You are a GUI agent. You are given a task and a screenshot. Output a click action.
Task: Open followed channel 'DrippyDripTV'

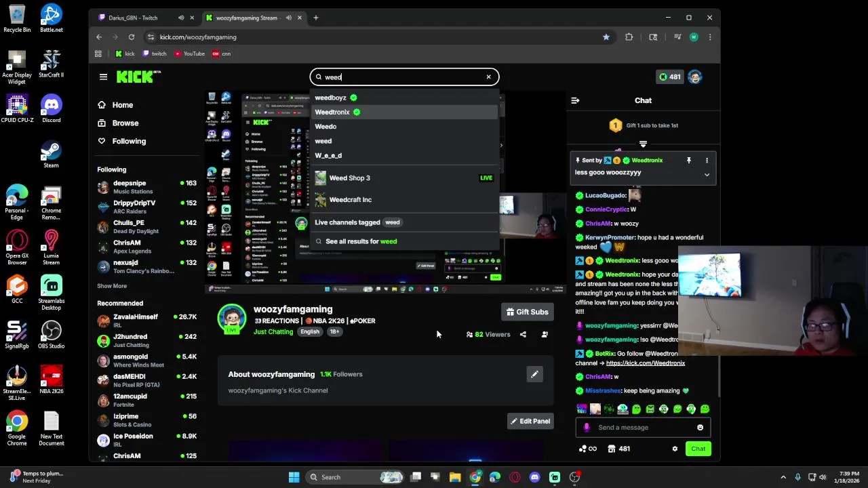point(146,207)
